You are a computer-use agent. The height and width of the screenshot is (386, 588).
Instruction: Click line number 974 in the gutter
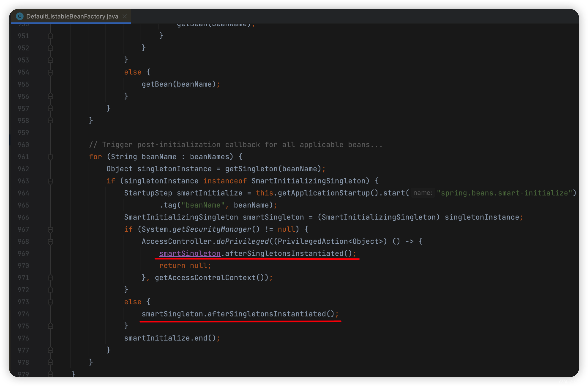click(x=23, y=314)
